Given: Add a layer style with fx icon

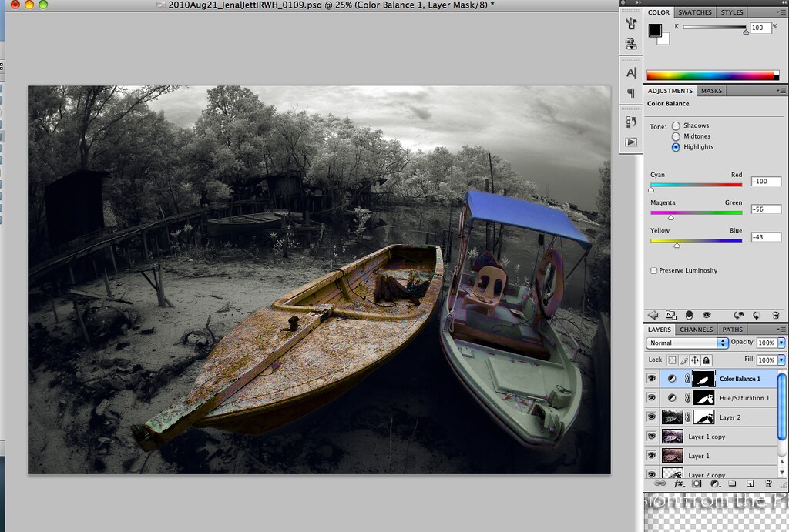Looking at the screenshot, I should click(x=679, y=483).
